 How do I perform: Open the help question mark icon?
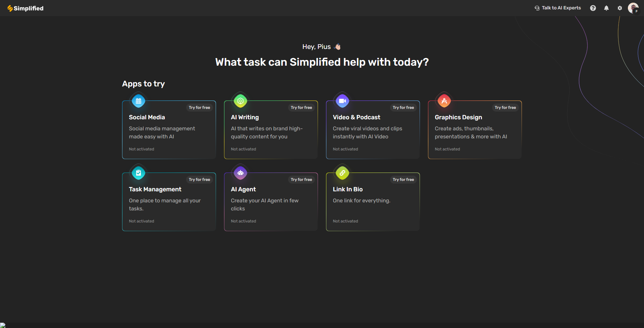(593, 8)
